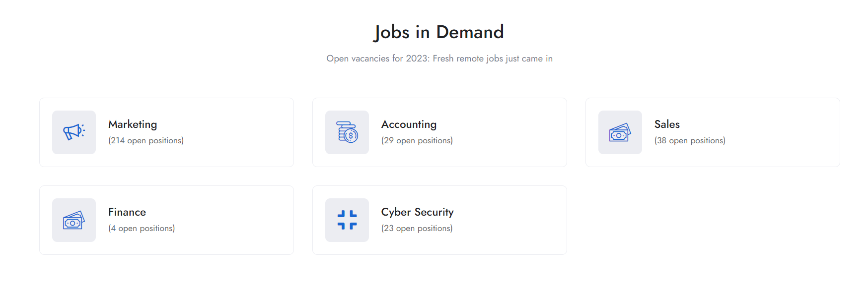The height and width of the screenshot is (294, 868).
Task: Open the Marketing job category title
Action: tap(133, 124)
